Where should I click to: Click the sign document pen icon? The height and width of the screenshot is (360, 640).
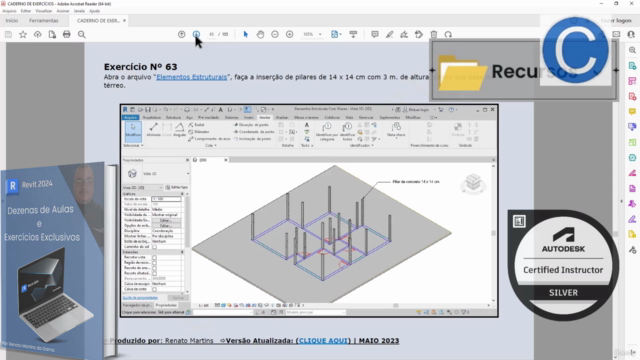tap(404, 35)
